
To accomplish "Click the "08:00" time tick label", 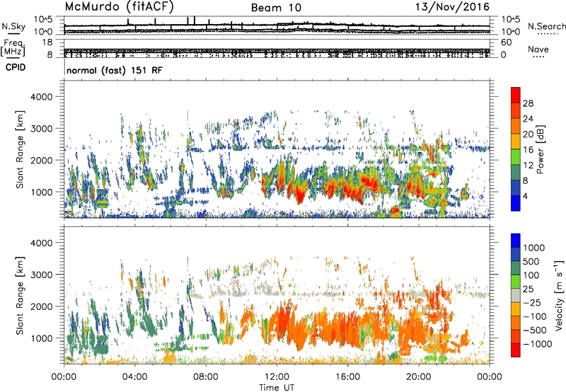I will [x=206, y=377].
